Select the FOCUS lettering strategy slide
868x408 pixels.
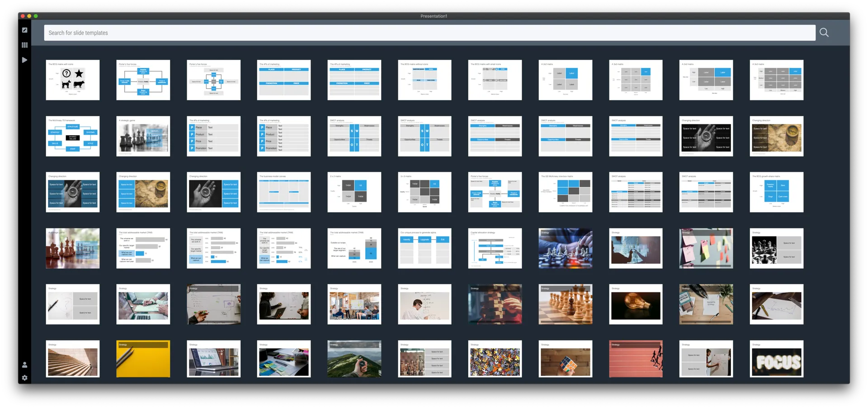click(x=777, y=359)
